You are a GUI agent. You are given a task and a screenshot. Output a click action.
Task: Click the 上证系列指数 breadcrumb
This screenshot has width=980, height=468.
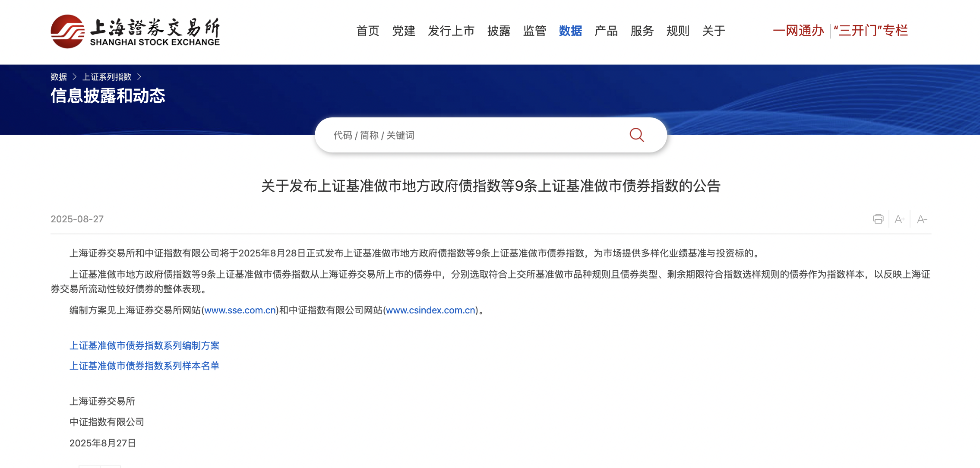point(107,77)
